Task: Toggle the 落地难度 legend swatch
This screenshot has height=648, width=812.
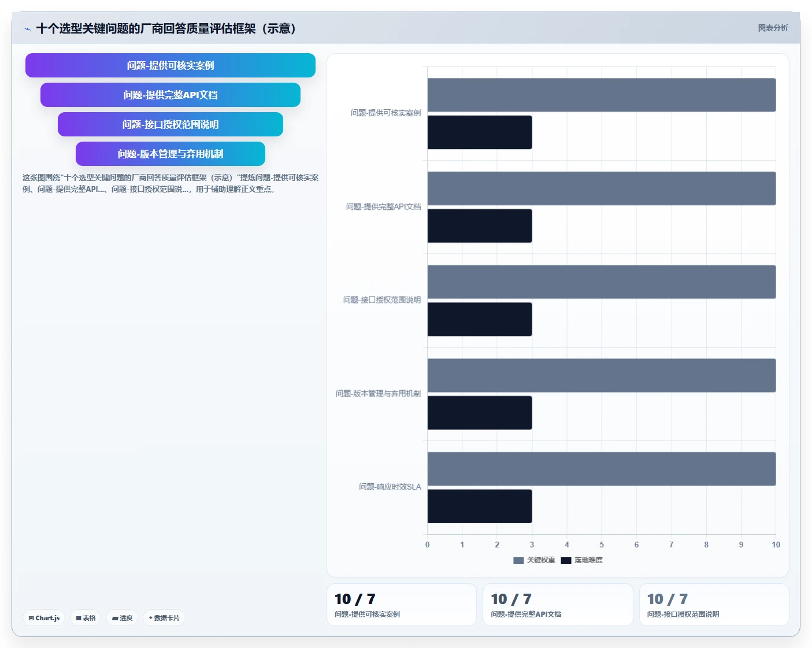Action: [566, 560]
